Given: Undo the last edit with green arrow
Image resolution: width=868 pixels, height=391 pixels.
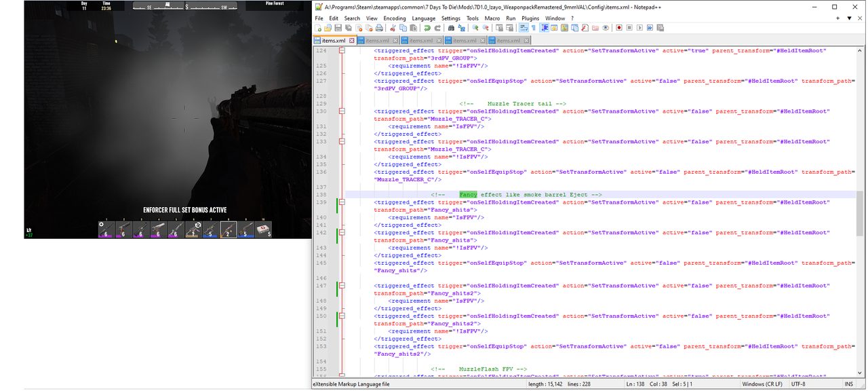Looking at the screenshot, I should [x=427, y=28].
